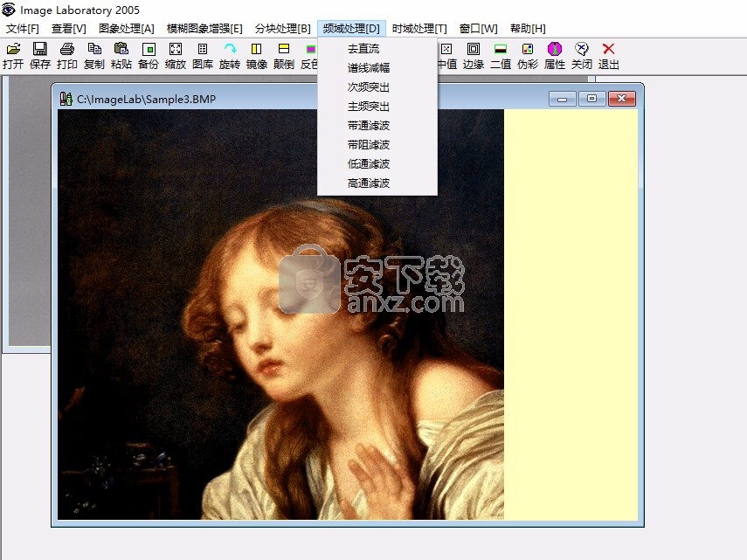Click the Sample3.BMP portrait image
The height and width of the screenshot is (560, 747).
[x=280, y=315]
